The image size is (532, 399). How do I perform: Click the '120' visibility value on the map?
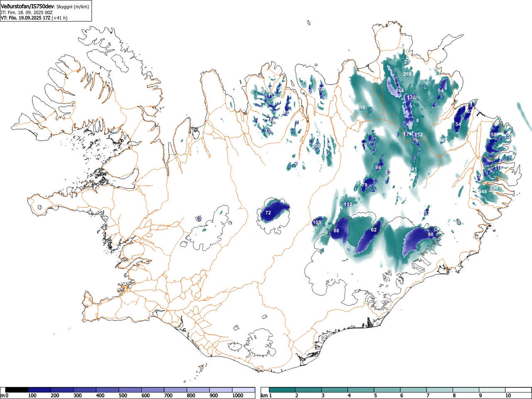[x=411, y=97]
